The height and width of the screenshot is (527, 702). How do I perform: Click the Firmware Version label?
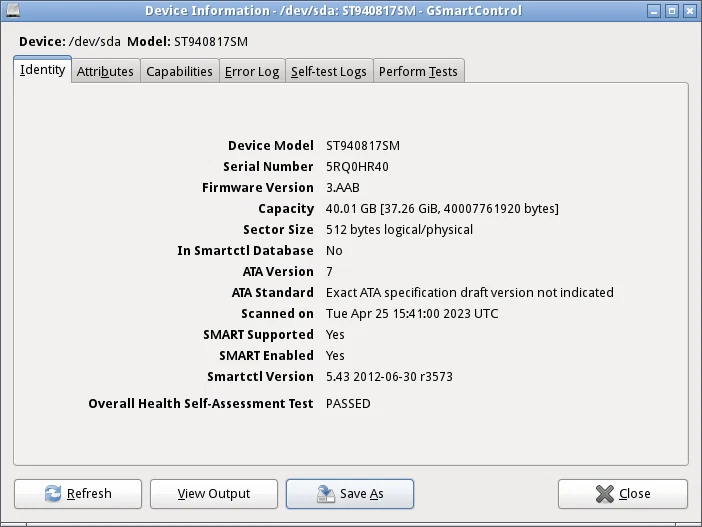pyautogui.click(x=257, y=188)
